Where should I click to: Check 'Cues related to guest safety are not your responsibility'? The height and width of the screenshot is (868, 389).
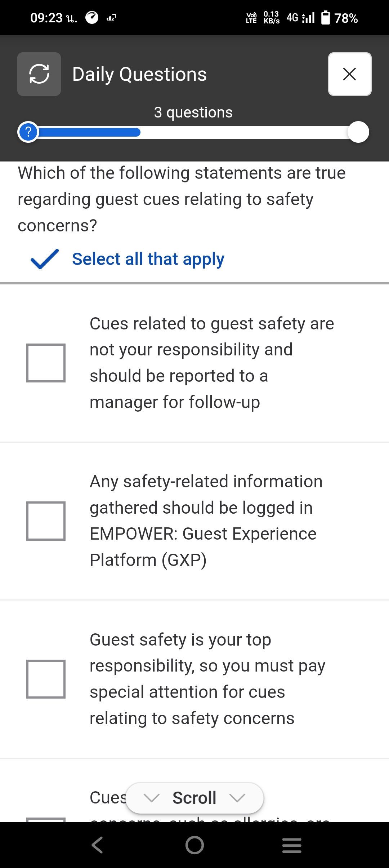(46, 363)
